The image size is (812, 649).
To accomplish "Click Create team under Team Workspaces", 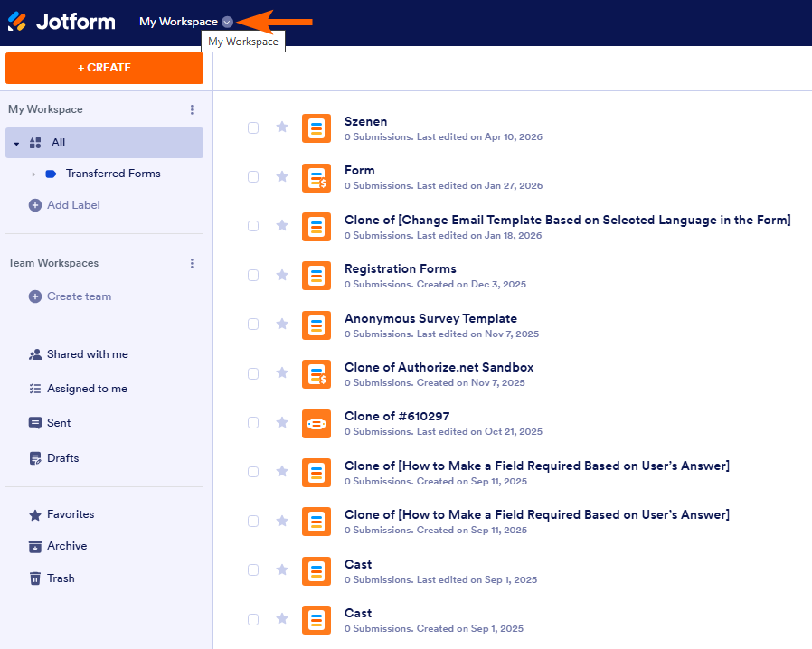I will click(x=79, y=296).
